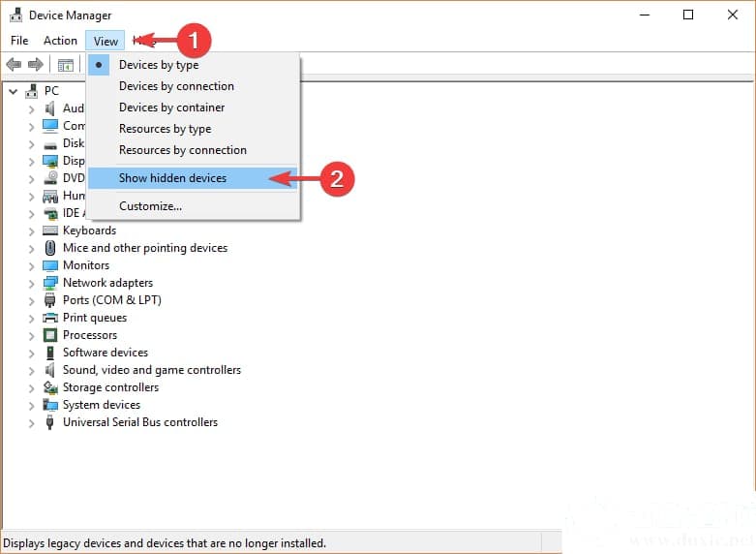The image size is (756, 554).
Task: Click the Processors chip icon
Action: [x=50, y=335]
